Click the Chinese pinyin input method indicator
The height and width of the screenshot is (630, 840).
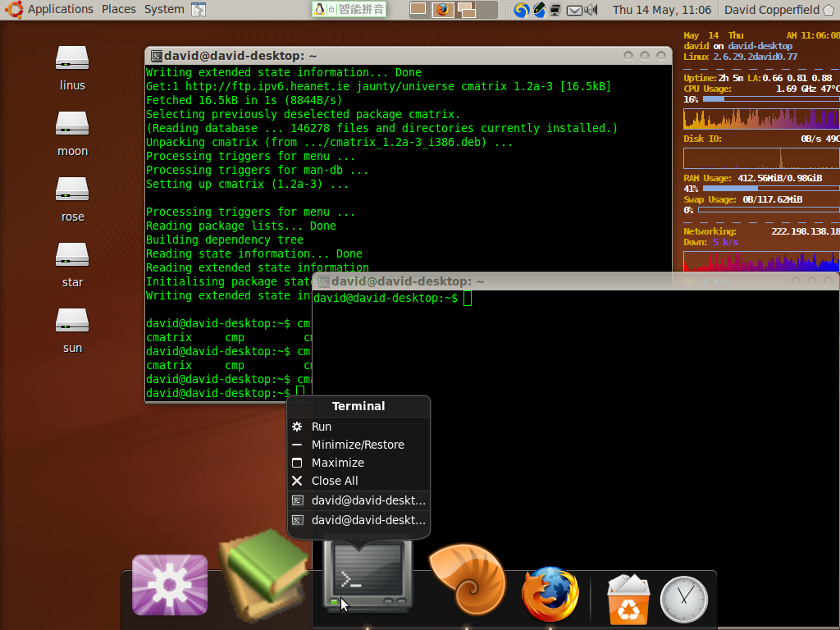[349, 9]
